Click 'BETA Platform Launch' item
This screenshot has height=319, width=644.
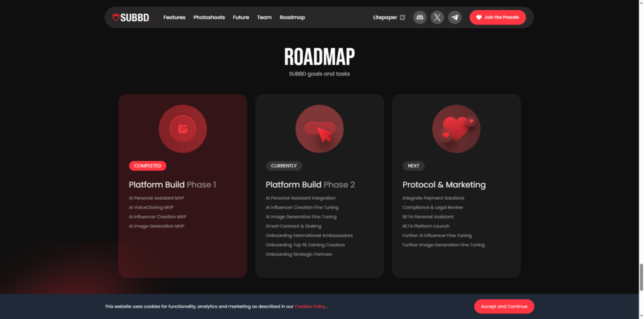(x=426, y=226)
